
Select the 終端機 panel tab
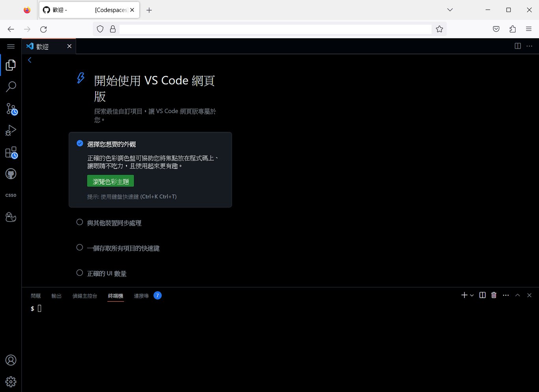(116, 296)
